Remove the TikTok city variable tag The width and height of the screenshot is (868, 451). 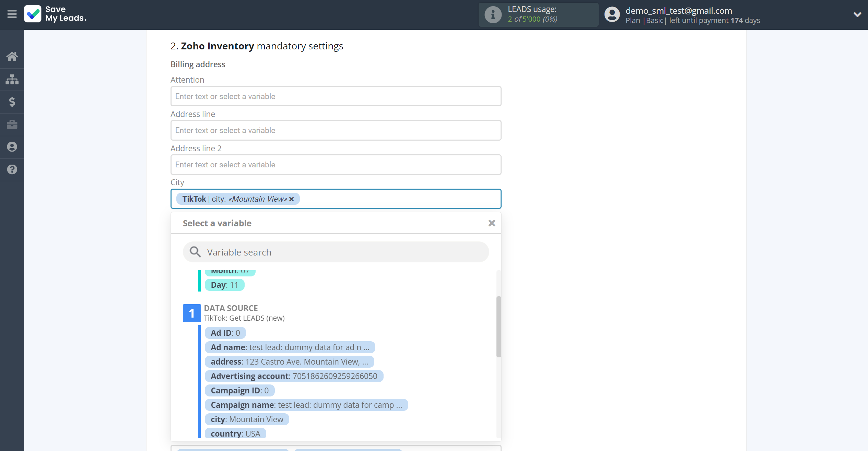(x=292, y=199)
